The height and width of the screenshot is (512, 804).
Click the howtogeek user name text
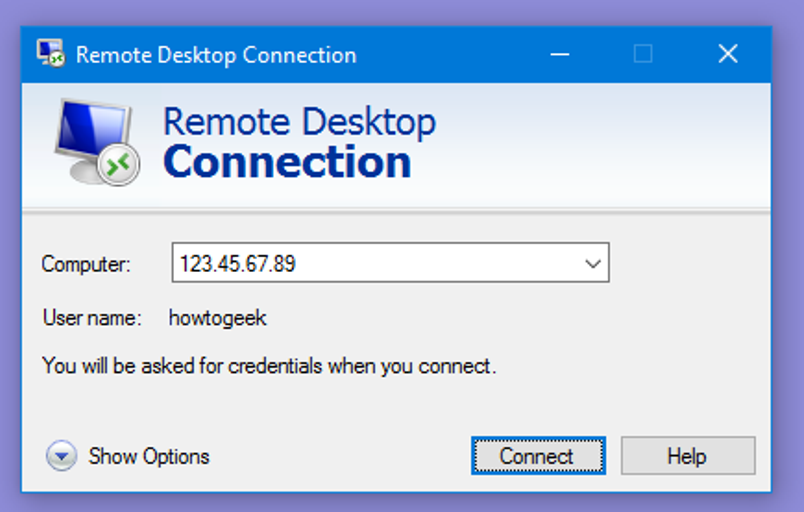point(218,319)
